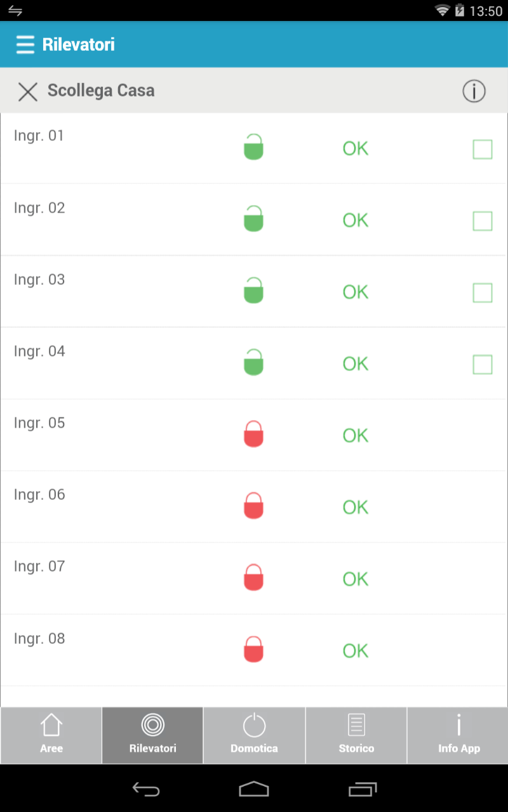
Task: Tap the green padlock for Ingr. 02
Action: (253, 218)
